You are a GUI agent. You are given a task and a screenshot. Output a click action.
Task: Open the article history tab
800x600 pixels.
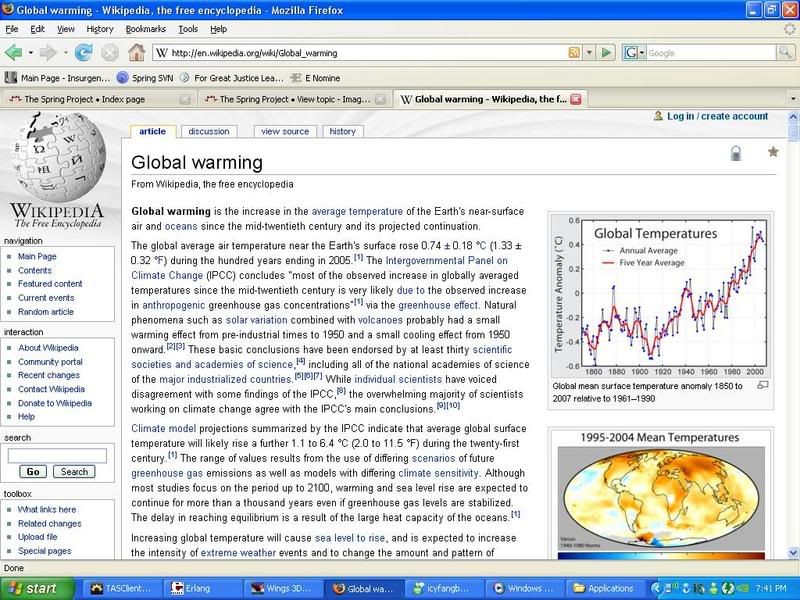(342, 132)
